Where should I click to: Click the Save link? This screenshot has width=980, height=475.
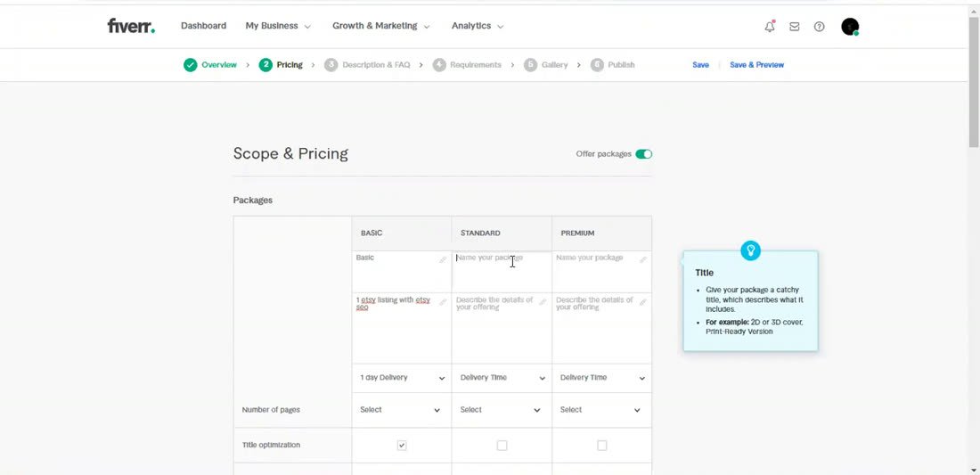point(700,65)
